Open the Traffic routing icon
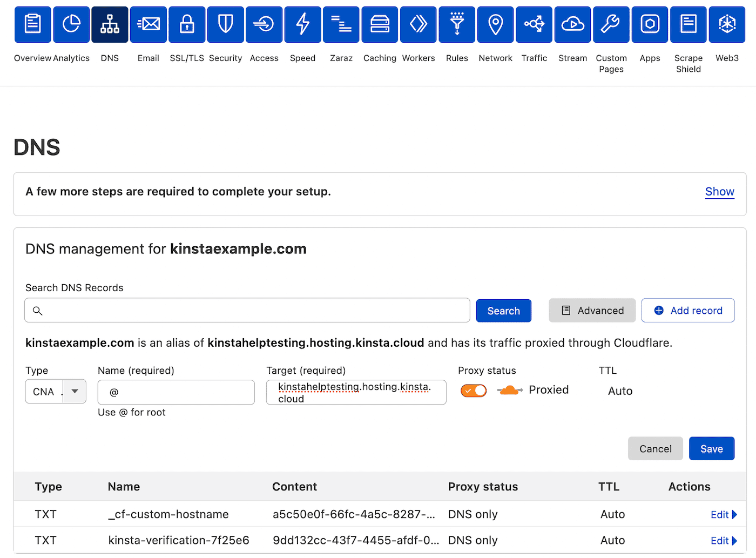 point(534,25)
